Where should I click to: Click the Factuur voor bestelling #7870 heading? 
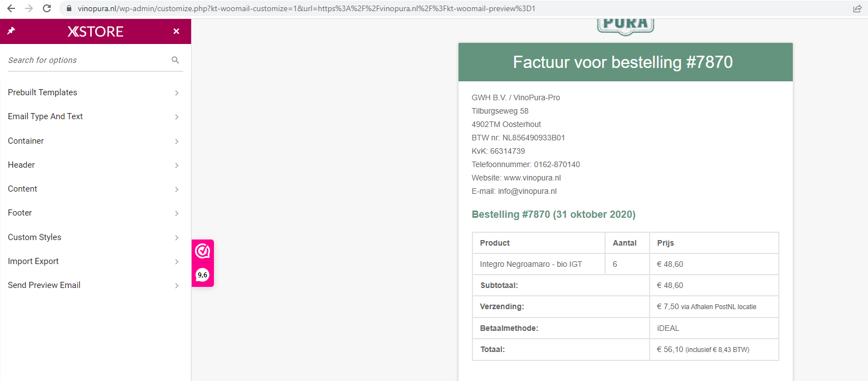pos(623,62)
